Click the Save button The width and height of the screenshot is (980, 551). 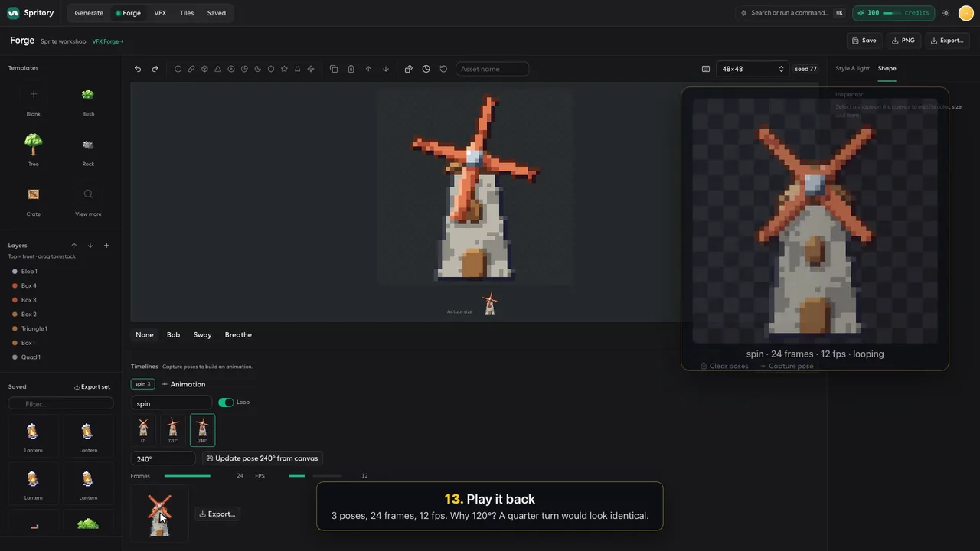point(864,41)
